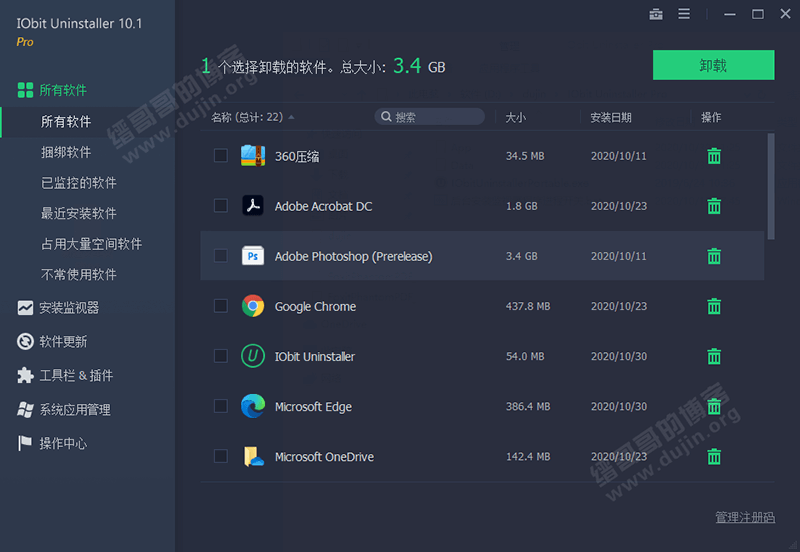Tick the checkbox for Adobe Acrobat DC
The image size is (800, 552).
coord(220,205)
